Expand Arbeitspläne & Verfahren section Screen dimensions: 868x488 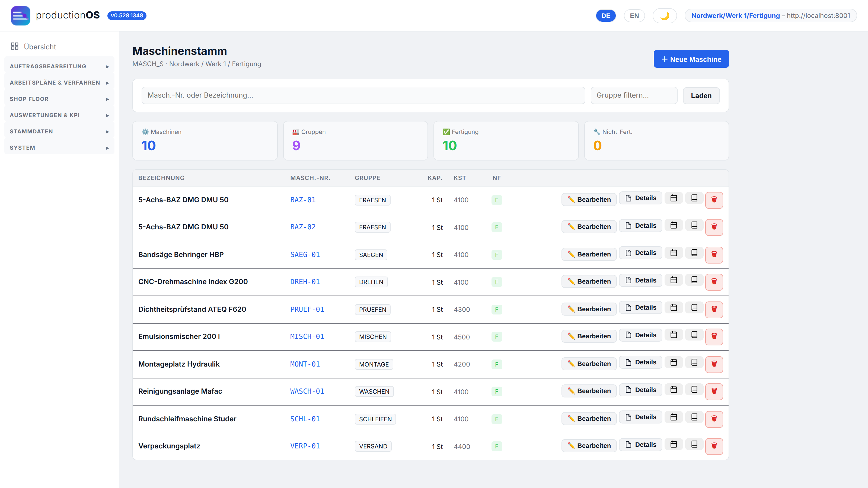(x=59, y=82)
